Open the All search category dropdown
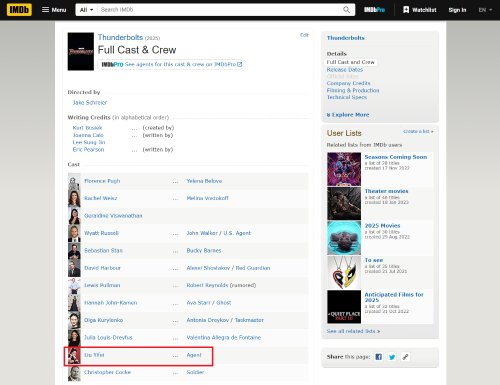Viewport: 500px width, 385px height. coord(86,10)
